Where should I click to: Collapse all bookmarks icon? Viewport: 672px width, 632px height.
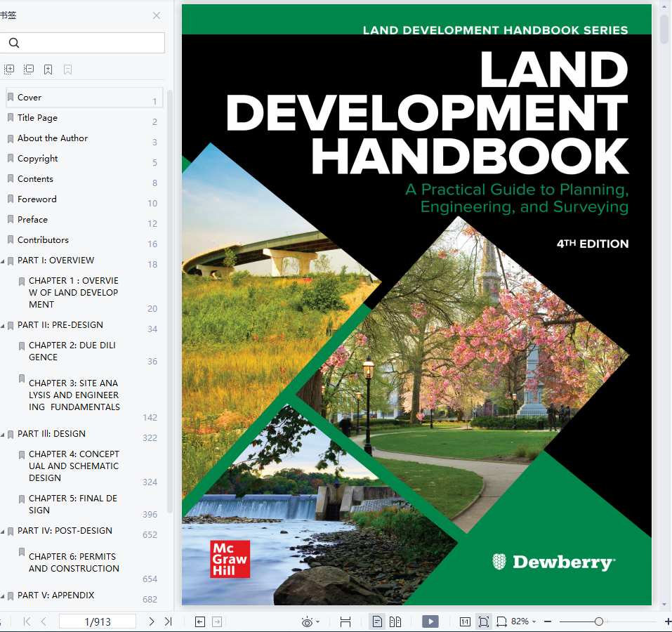pyautogui.click(x=29, y=69)
